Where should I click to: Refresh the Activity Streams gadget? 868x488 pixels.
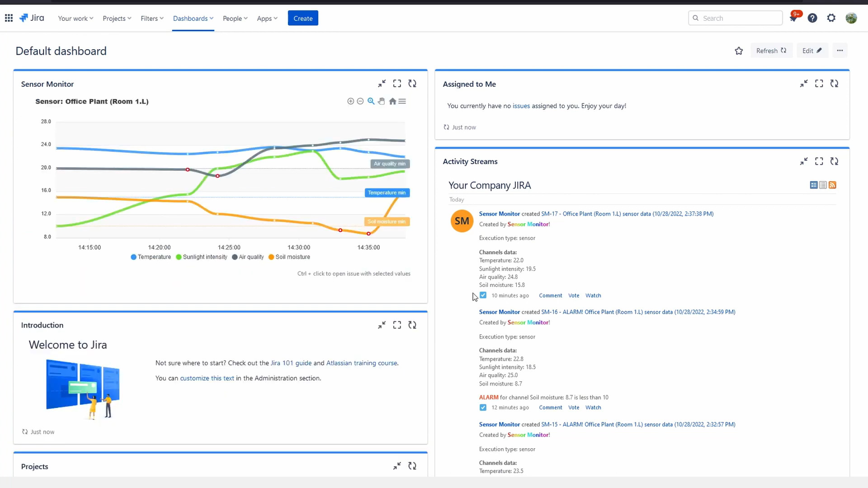pos(834,161)
